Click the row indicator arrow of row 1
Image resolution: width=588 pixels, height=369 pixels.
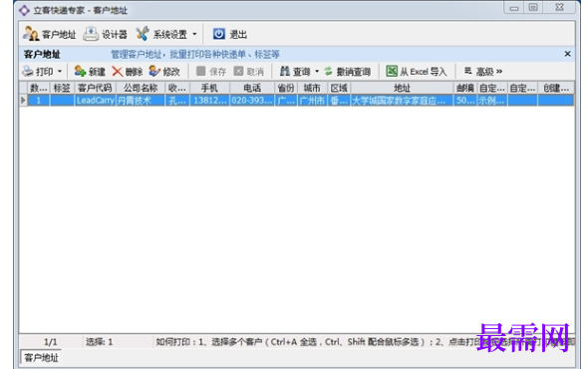(23, 100)
